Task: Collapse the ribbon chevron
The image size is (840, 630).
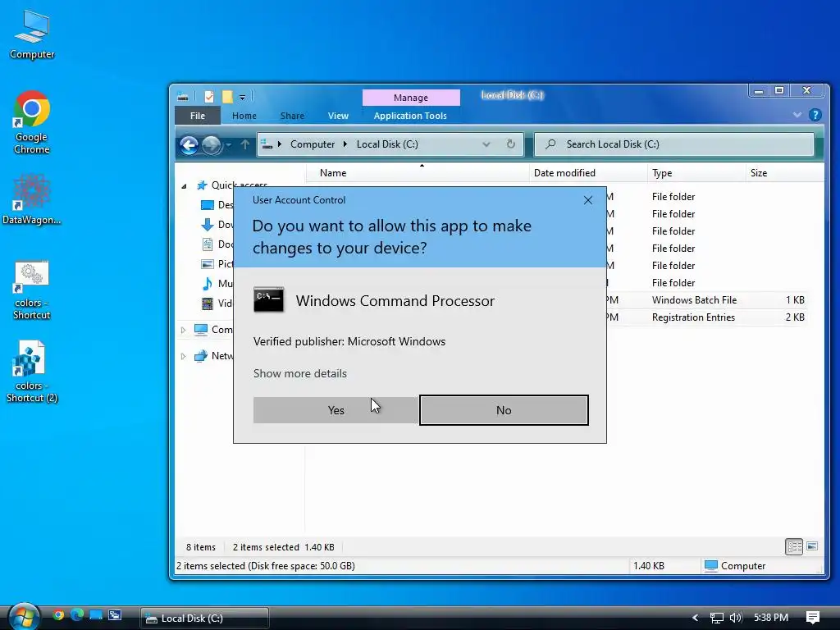Action: (x=797, y=115)
